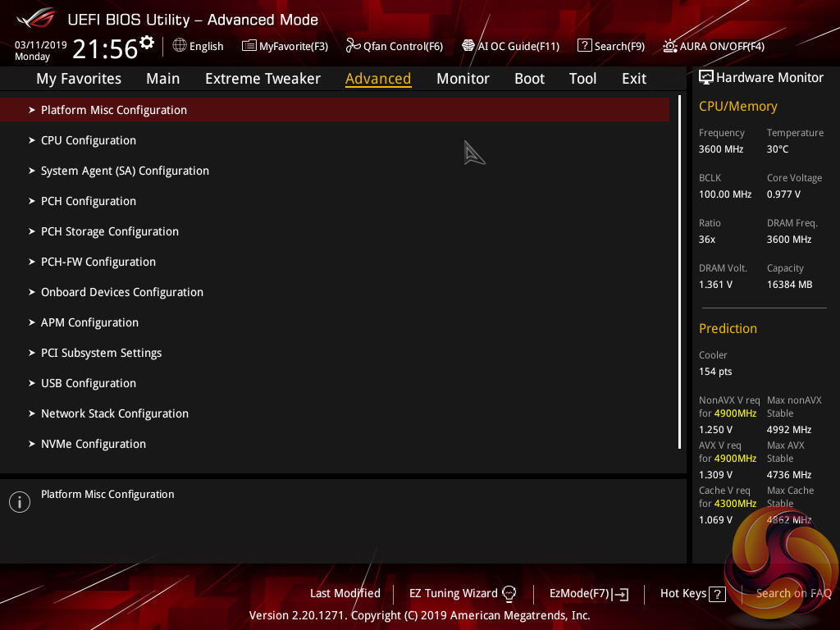
Task: Open Extreme Tweaker tab
Action: click(262, 79)
